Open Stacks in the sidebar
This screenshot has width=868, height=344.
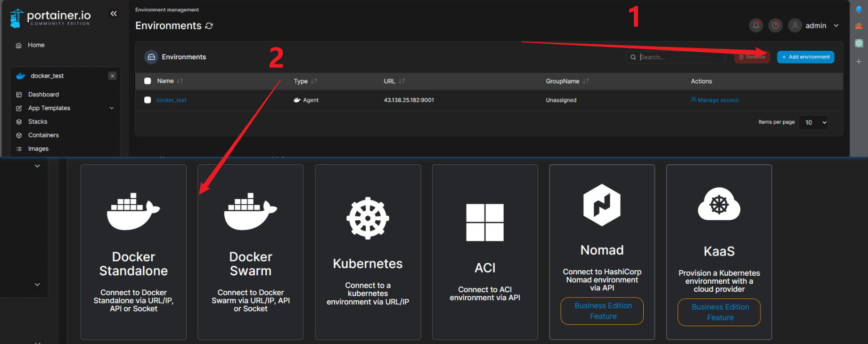pos(38,122)
